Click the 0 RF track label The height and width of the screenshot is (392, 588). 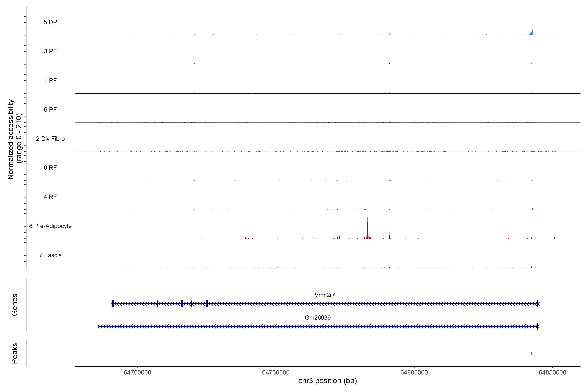50,168
